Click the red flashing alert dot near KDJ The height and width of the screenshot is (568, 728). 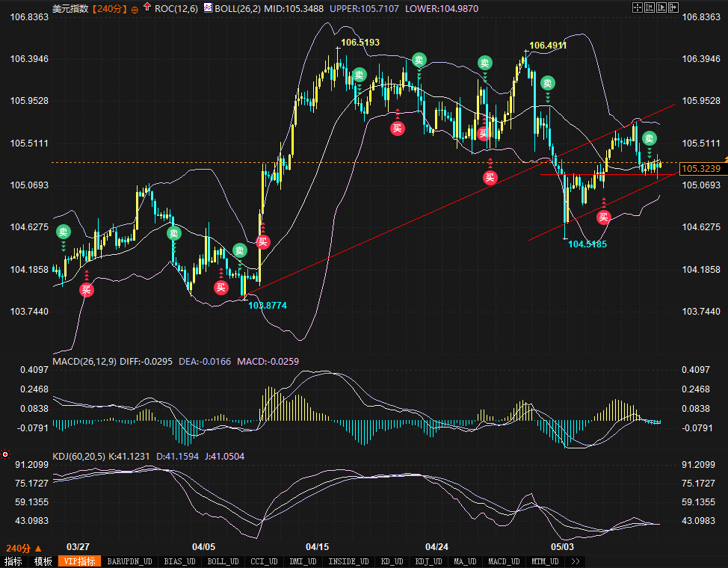pyautogui.click(x=6, y=454)
